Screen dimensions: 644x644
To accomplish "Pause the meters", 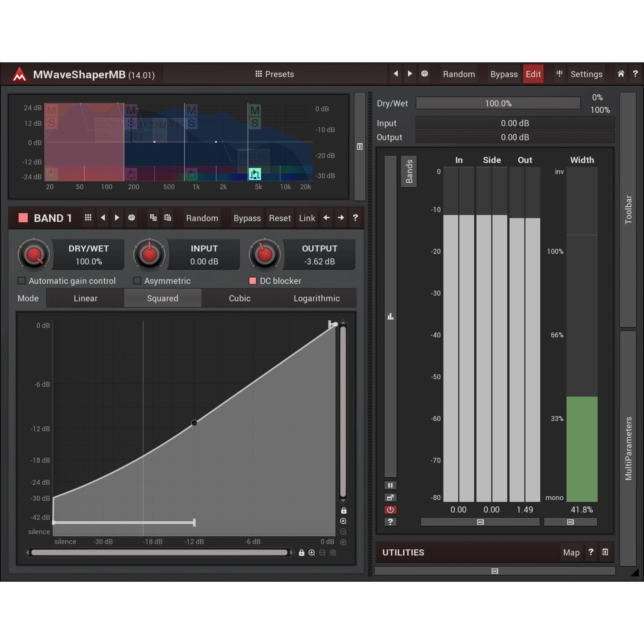I will [390, 485].
